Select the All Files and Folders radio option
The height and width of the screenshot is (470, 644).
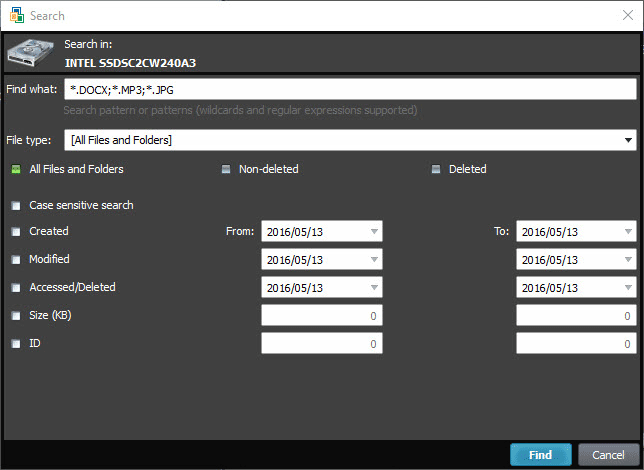point(16,169)
